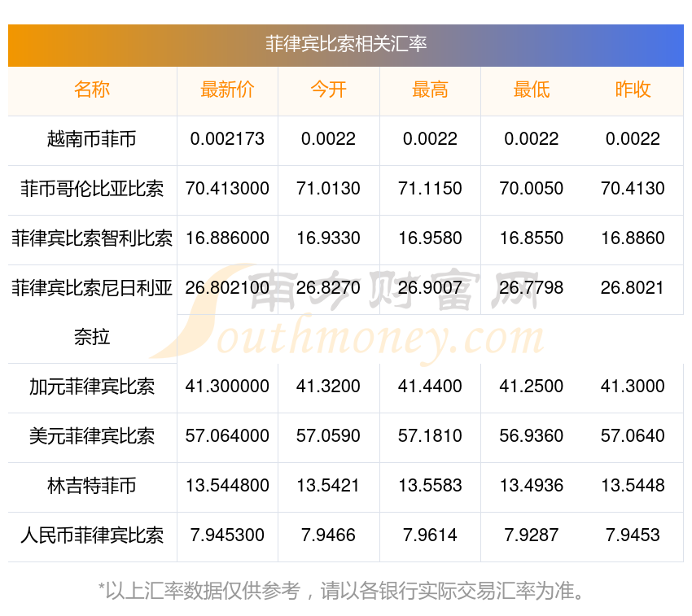Click the row name 林吉特菲币
The height and width of the screenshot is (616, 692).
[92, 487]
